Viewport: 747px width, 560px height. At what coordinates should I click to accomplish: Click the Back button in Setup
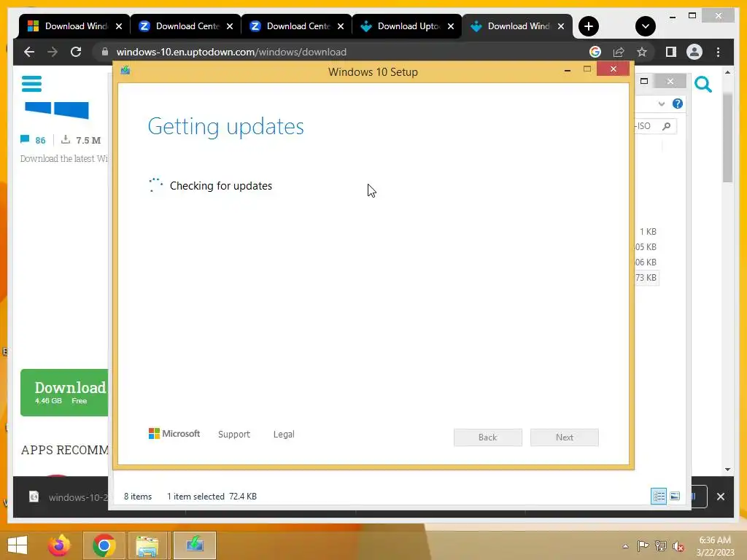pos(488,437)
